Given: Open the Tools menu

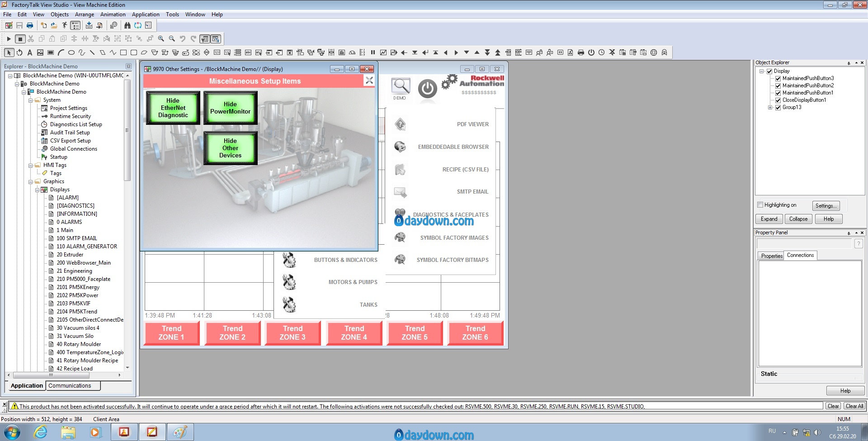Looking at the screenshot, I should [172, 14].
